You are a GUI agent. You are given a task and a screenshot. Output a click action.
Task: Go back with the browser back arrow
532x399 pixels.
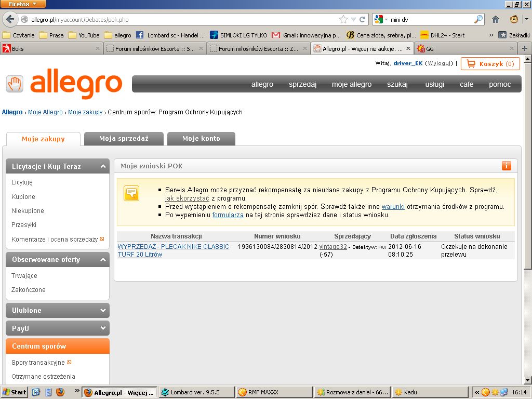click(10, 20)
